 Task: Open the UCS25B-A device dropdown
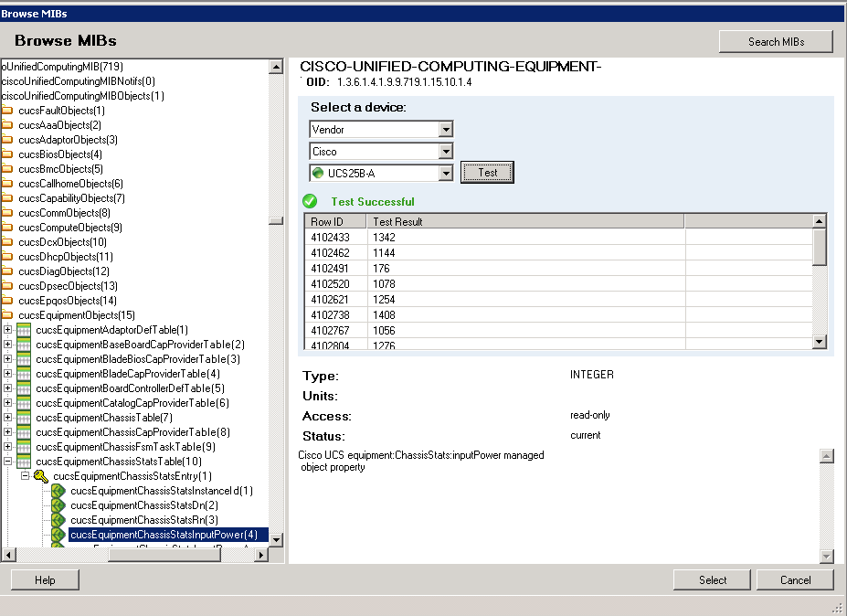point(446,173)
